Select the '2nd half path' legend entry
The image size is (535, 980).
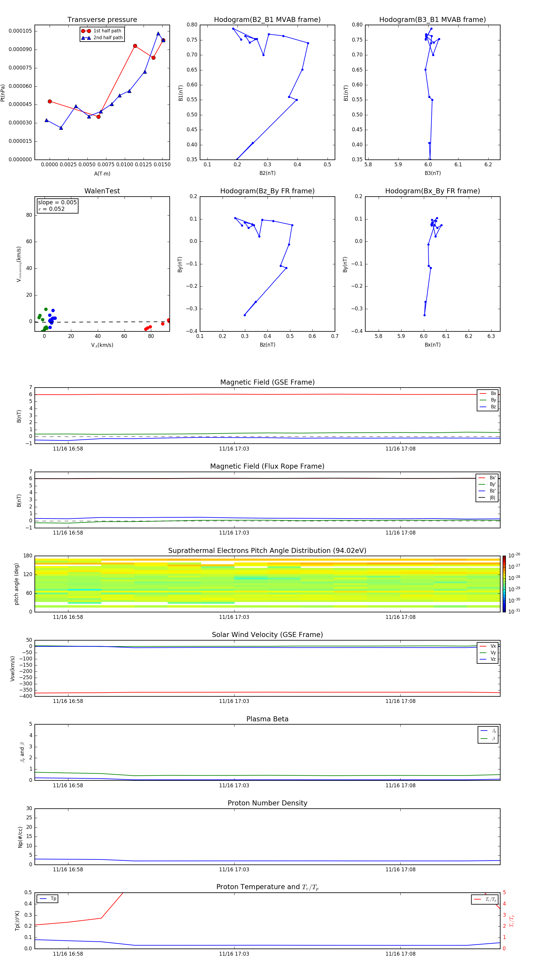[102, 38]
